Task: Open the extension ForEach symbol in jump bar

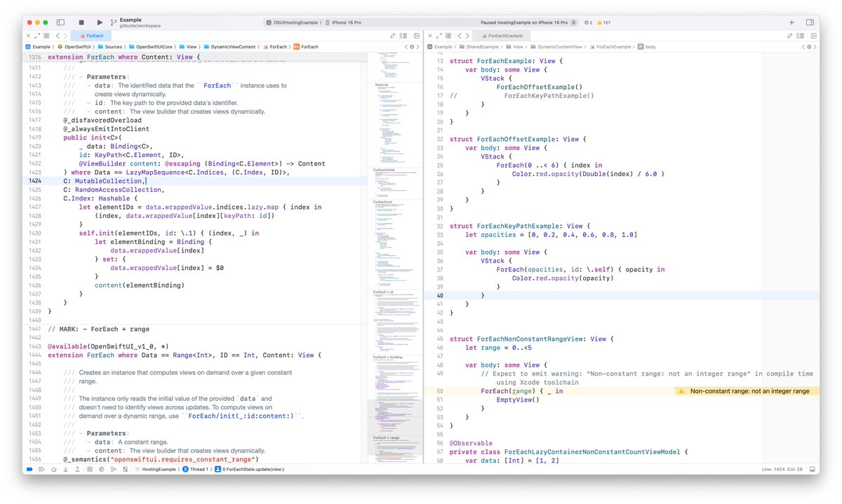Action: click(305, 46)
